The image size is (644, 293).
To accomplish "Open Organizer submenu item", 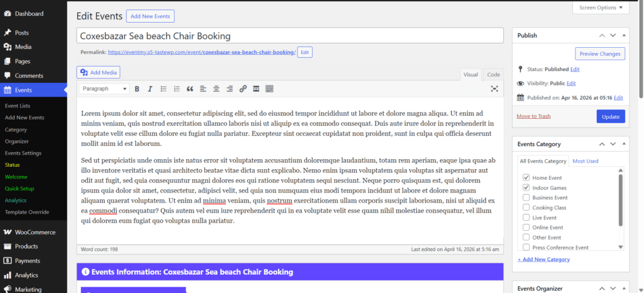I will [17, 141].
